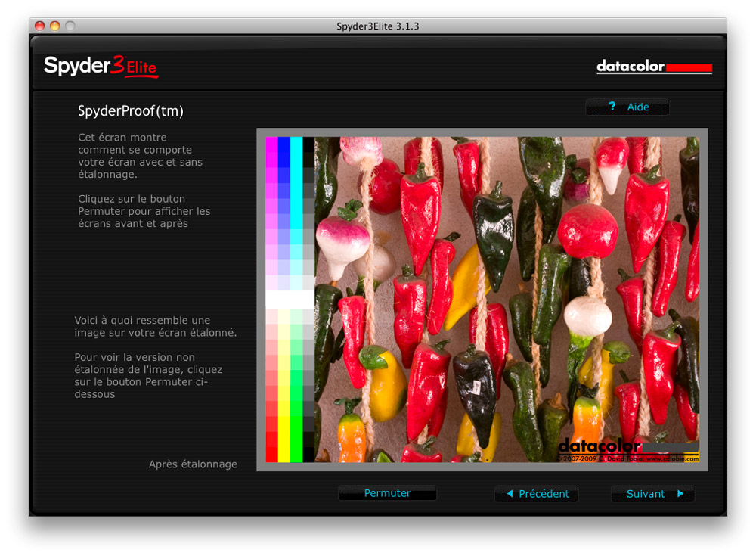Click the SpyderProof(tm) heading
Screen dimensions: 756x556
coord(131,111)
